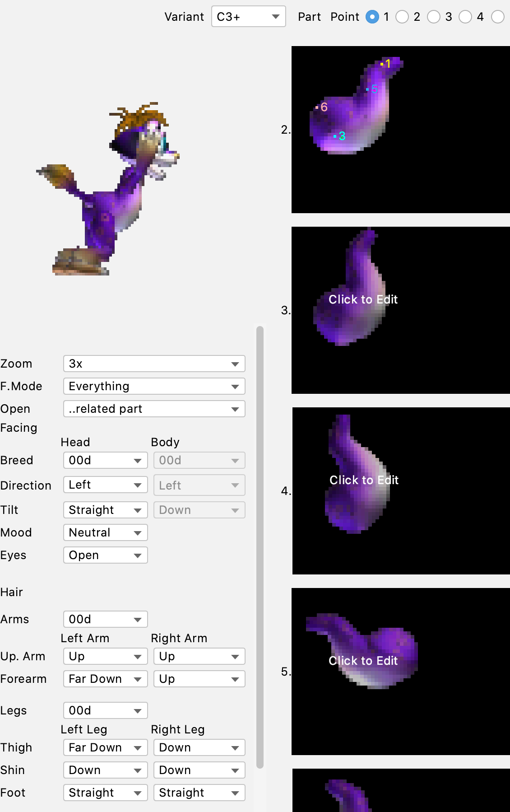
Task: Open the '..related part' Open dropdown
Action: click(x=154, y=409)
